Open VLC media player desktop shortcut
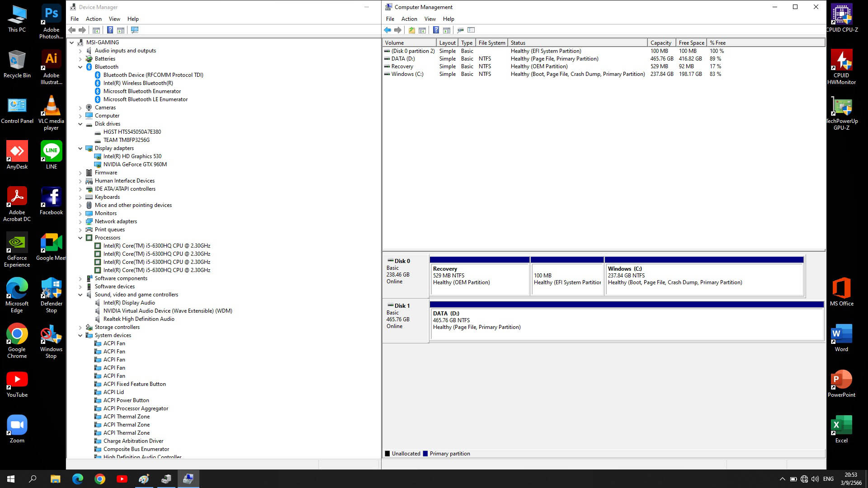868x488 pixels. tap(51, 113)
